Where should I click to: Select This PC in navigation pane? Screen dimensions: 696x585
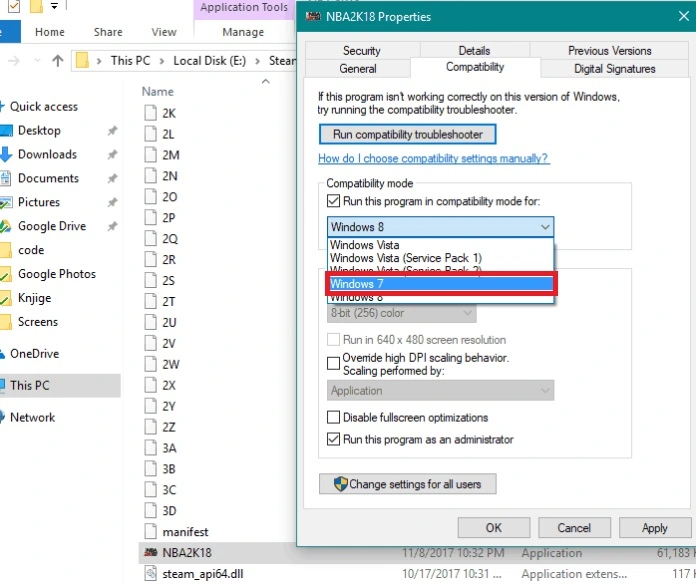coord(60,385)
